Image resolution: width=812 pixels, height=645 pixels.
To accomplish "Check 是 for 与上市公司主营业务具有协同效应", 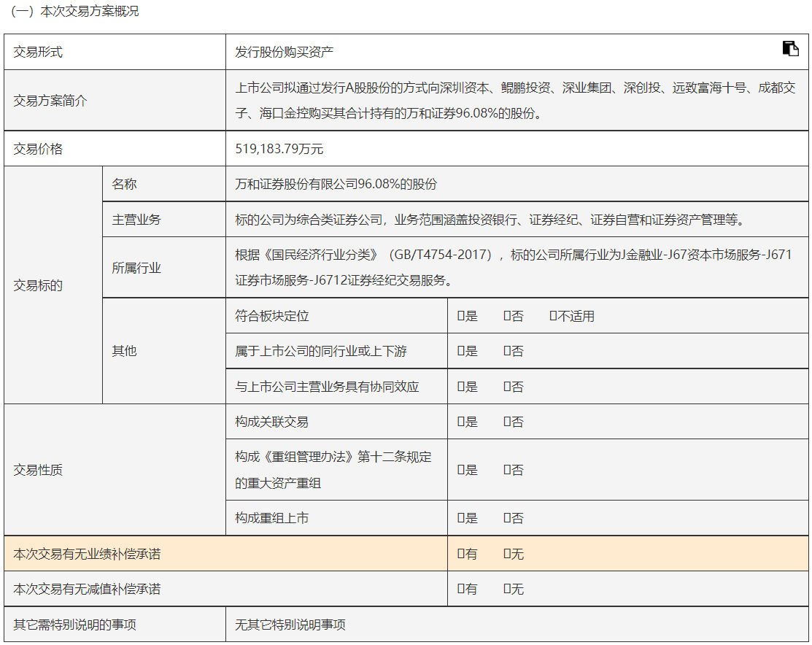I will tap(460, 387).
